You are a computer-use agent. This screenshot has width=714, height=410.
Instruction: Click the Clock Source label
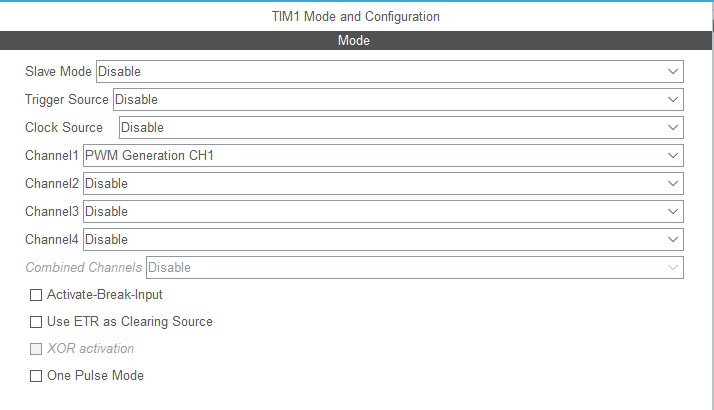pyautogui.click(x=64, y=128)
